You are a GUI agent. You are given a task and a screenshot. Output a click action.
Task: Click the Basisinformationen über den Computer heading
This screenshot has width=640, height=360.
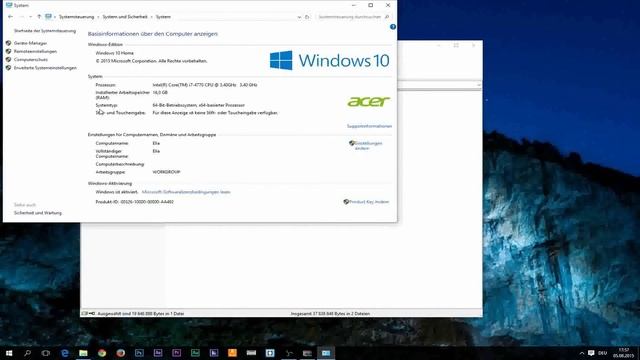[153, 34]
